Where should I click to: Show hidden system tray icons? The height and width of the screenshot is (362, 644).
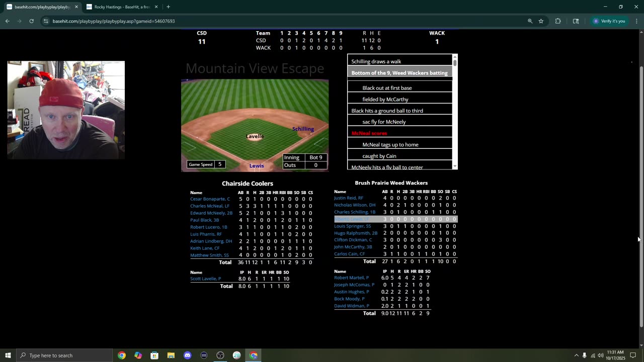[576, 355]
